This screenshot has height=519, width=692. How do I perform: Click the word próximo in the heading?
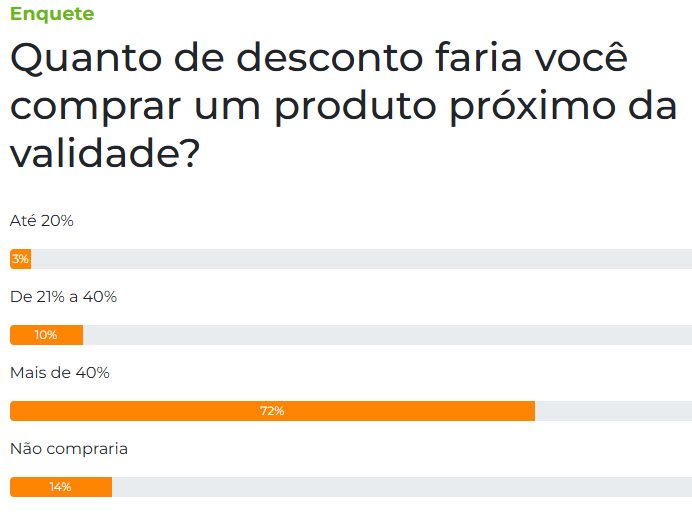[x=533, y=106]
